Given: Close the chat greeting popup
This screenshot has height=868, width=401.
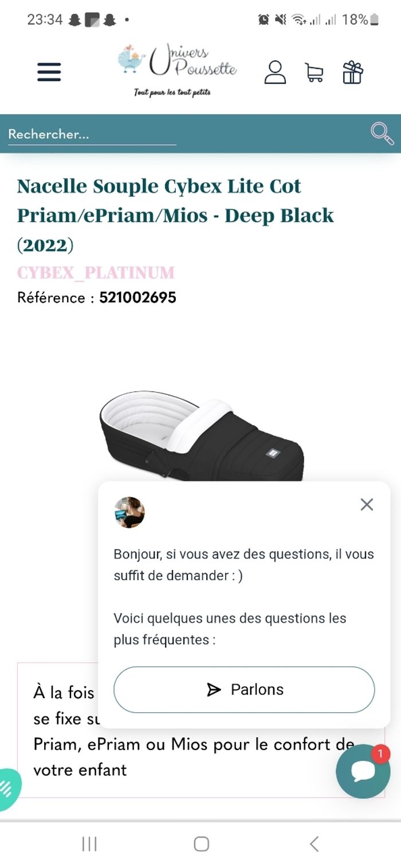Looking at the screenshot, I should 367,504.
